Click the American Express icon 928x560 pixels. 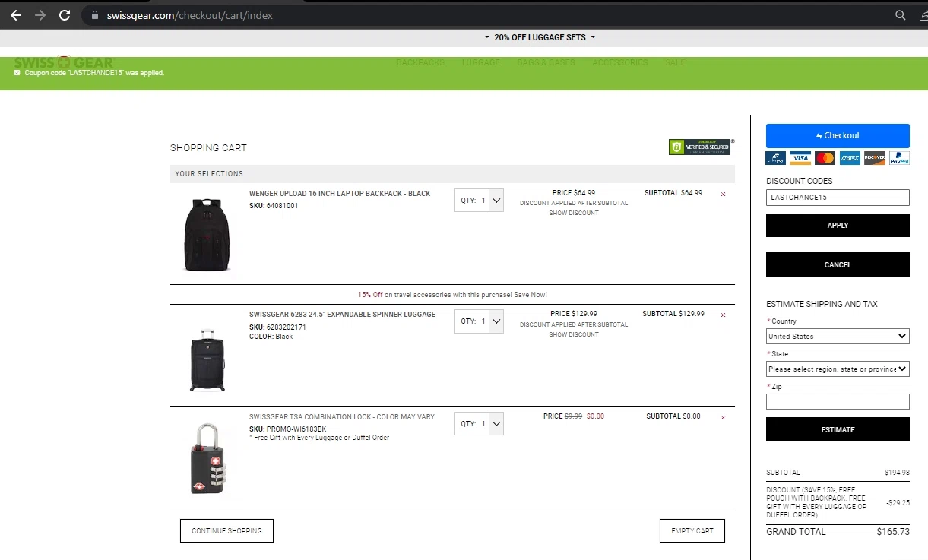(x=850, y=158)
